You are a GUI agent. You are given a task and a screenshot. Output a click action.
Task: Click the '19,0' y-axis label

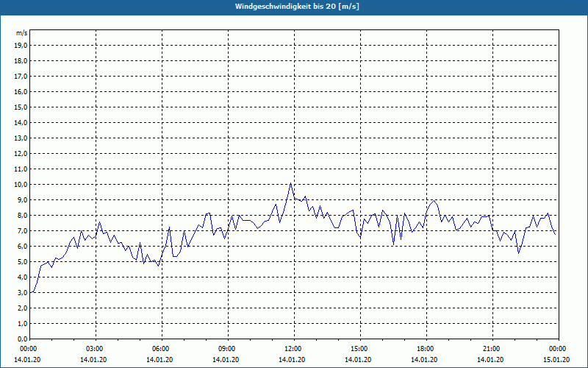point(21,46)
